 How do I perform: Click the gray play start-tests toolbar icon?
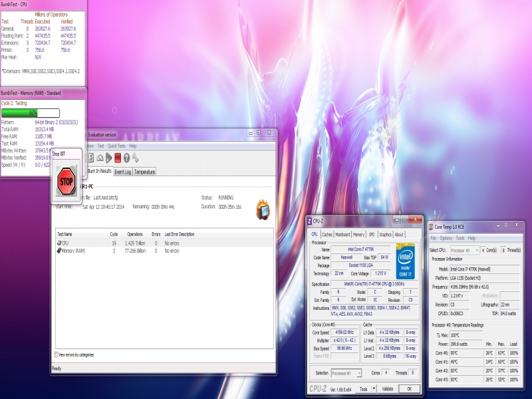pyautogui.click(x=108, y=158)
